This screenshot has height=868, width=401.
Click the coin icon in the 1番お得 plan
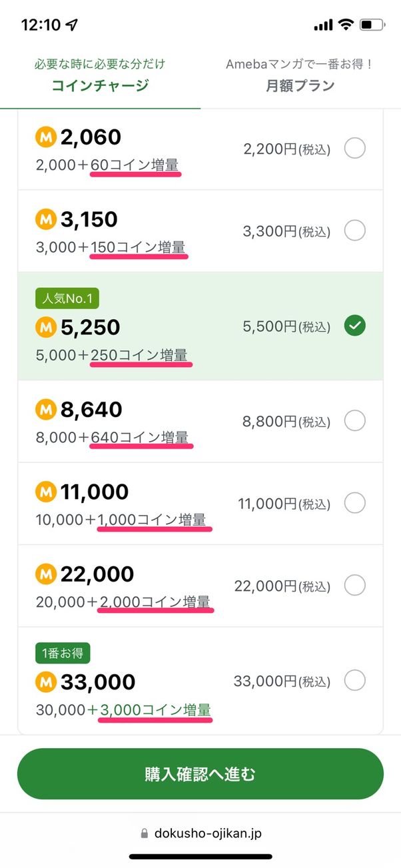pyautogui.click(x=45, y=681)
